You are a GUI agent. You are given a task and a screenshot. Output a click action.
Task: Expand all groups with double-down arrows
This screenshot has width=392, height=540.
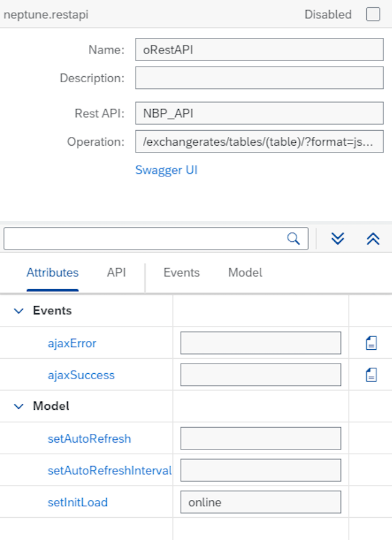(x=337, y=238)
